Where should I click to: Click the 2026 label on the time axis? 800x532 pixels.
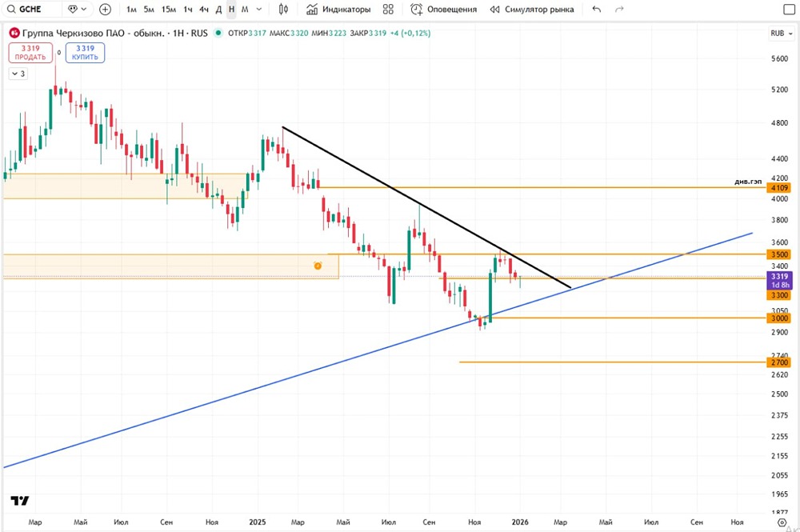520,522
